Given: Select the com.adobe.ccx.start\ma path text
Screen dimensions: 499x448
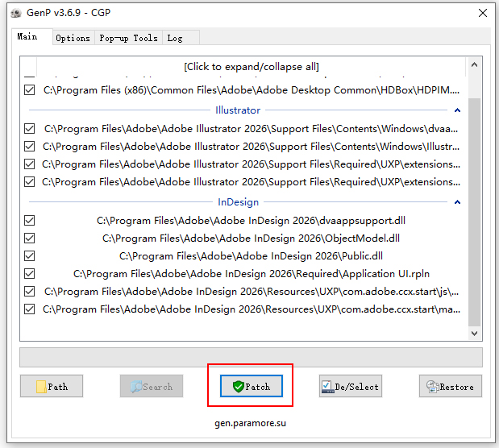Looking at the screenshot, I should pyautogui.click(x=252, y=309).
